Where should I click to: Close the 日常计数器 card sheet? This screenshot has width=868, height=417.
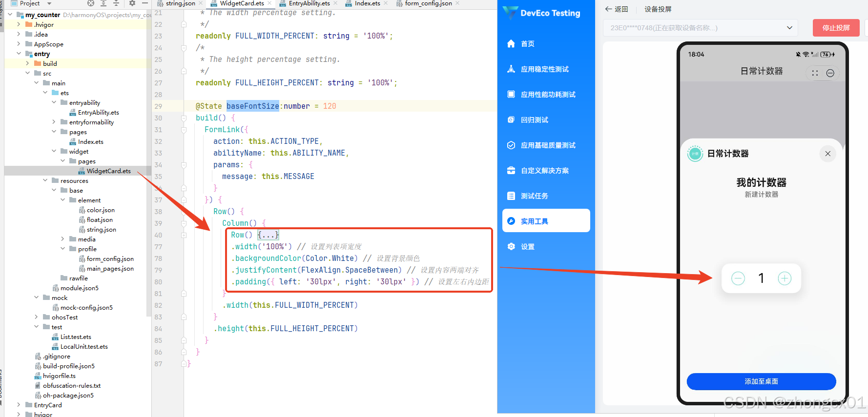tap(827, 154)
